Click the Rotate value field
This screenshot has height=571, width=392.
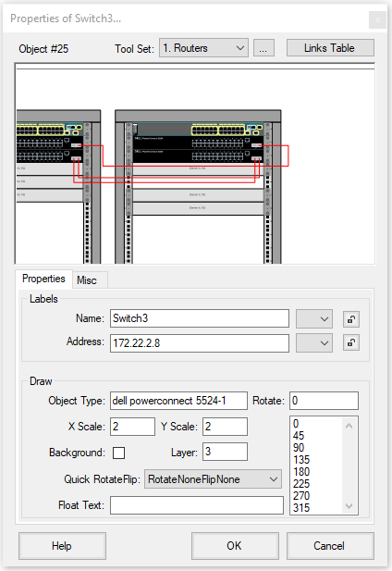tap(324, 401)
